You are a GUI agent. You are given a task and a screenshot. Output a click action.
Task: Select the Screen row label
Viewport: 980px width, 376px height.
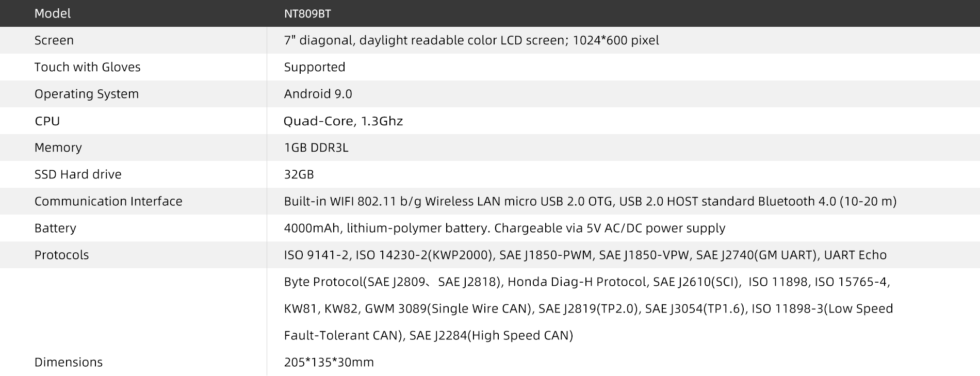(54, 40)
